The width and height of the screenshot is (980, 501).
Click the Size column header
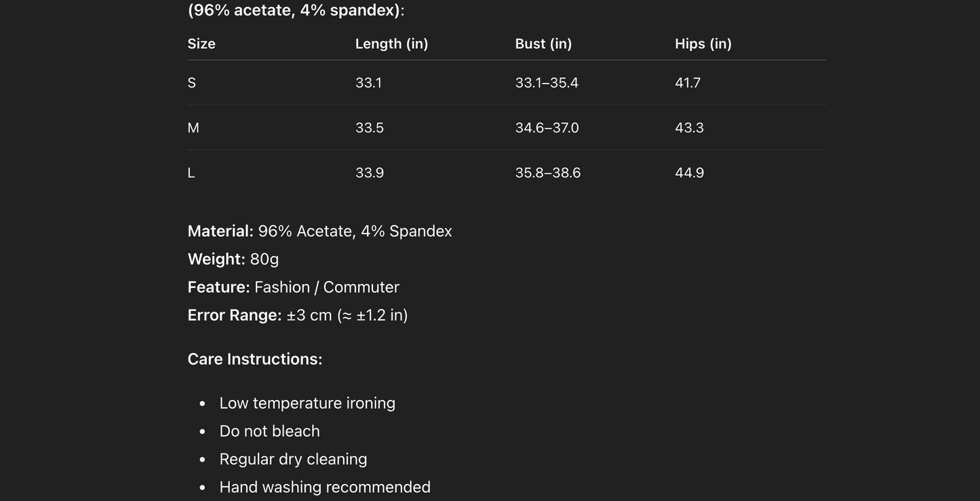201,44
